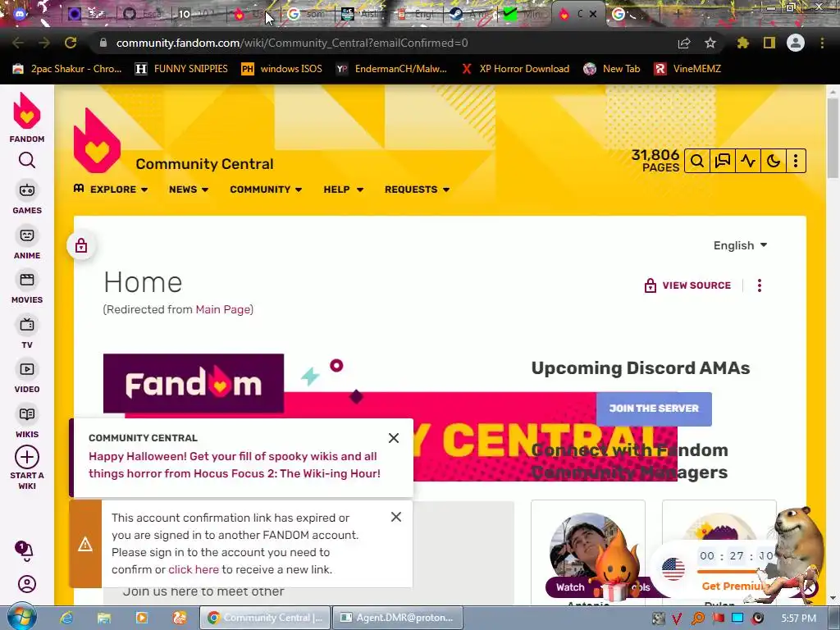
Task: Switch to the Discord browser tab
Action: click(20, 15)
